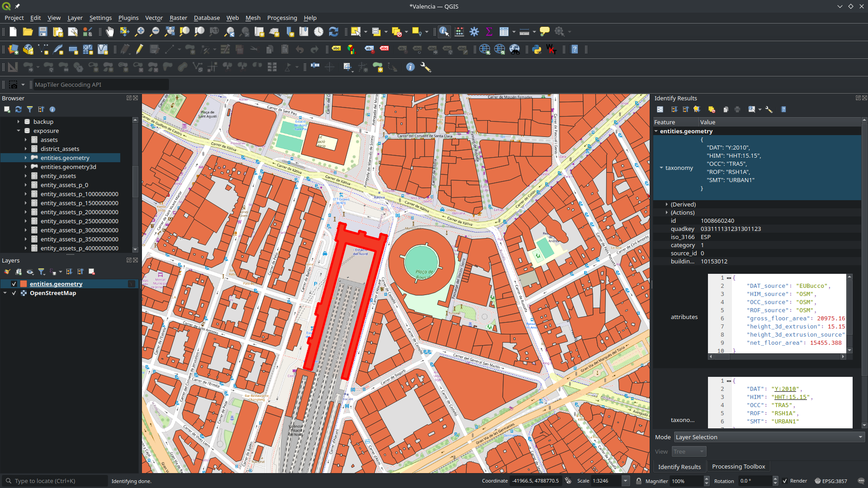The image size is (868, 488).
Task: Click the Toggle Editing pencil icon
Action: (x=139, y=49)
